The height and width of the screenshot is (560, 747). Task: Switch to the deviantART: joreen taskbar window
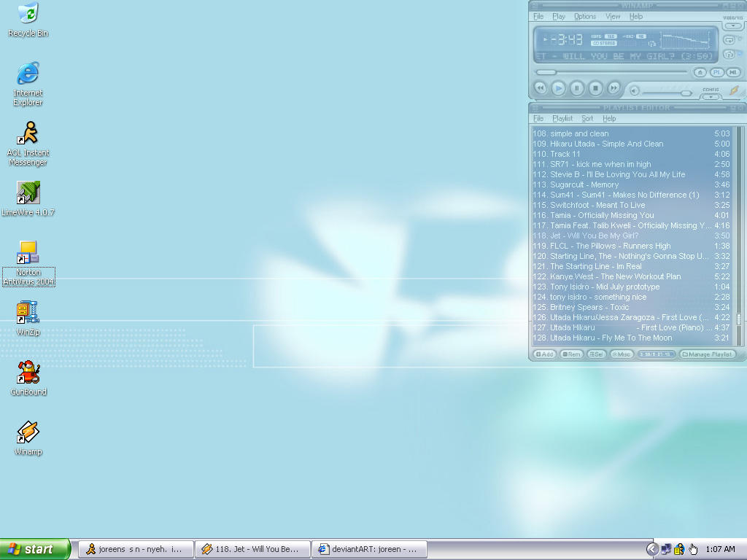coord(370,549)
